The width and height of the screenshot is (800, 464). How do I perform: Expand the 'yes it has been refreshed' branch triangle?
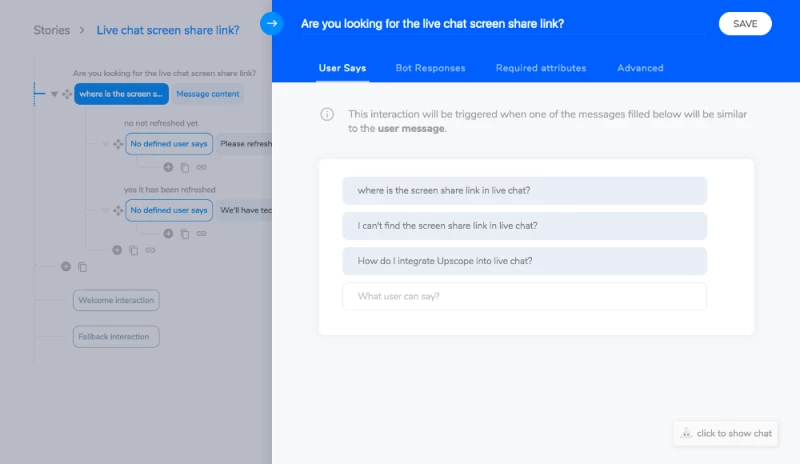105,211
